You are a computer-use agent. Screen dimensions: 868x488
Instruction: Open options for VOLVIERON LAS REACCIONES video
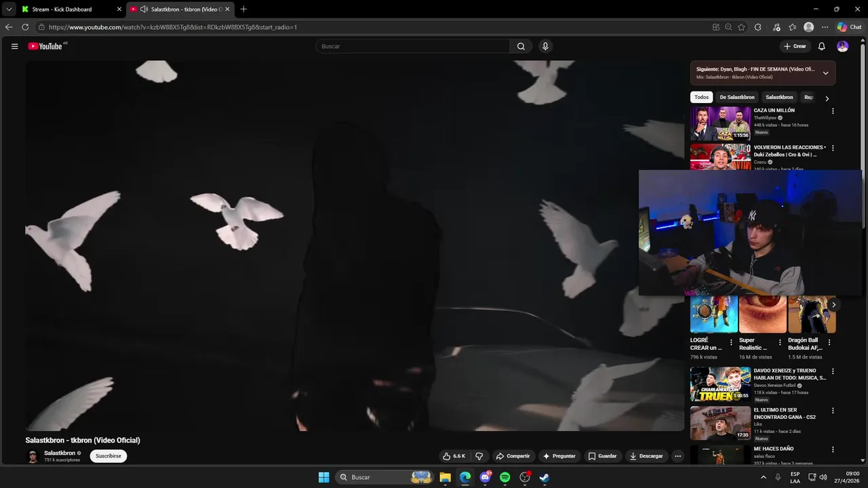coord(833,148)
